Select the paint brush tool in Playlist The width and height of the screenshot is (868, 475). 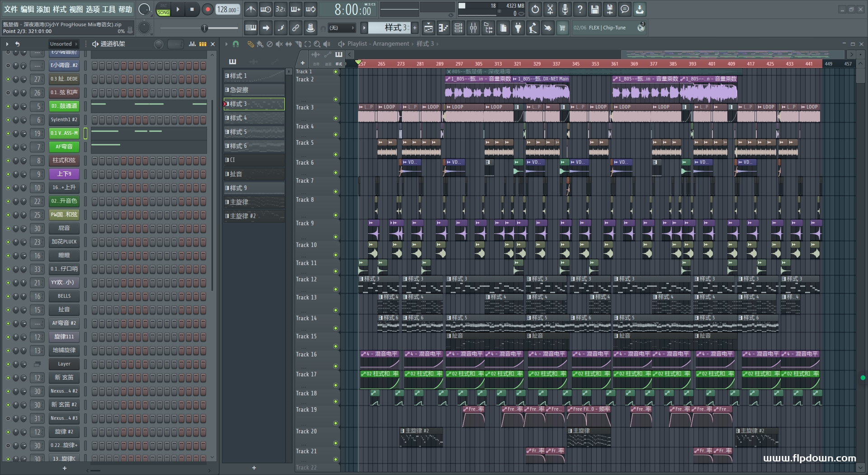pyautogui.click(x=260, y=44)
